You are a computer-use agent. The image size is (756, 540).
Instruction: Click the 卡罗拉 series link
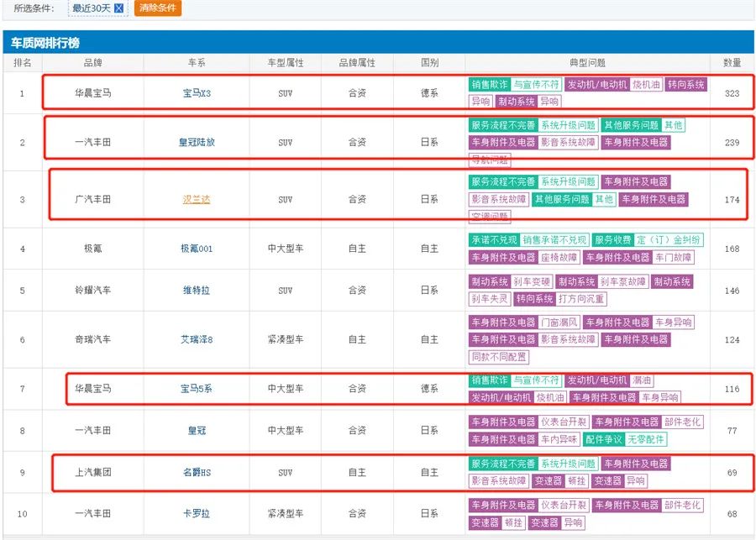(197, 514)
